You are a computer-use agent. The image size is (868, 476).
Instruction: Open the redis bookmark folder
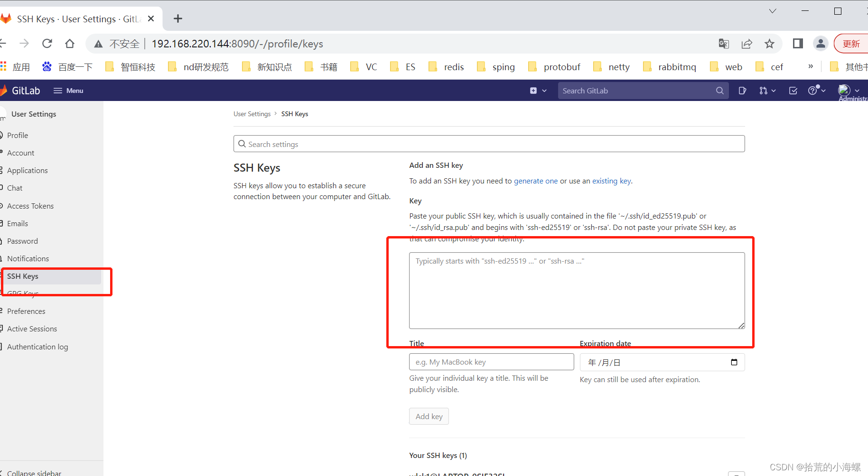[446, 67]
